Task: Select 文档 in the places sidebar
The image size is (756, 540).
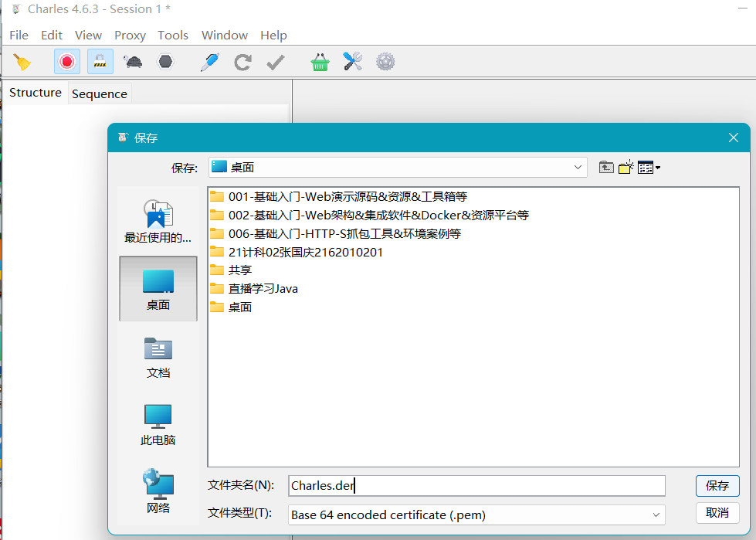Action: (158, 357)
